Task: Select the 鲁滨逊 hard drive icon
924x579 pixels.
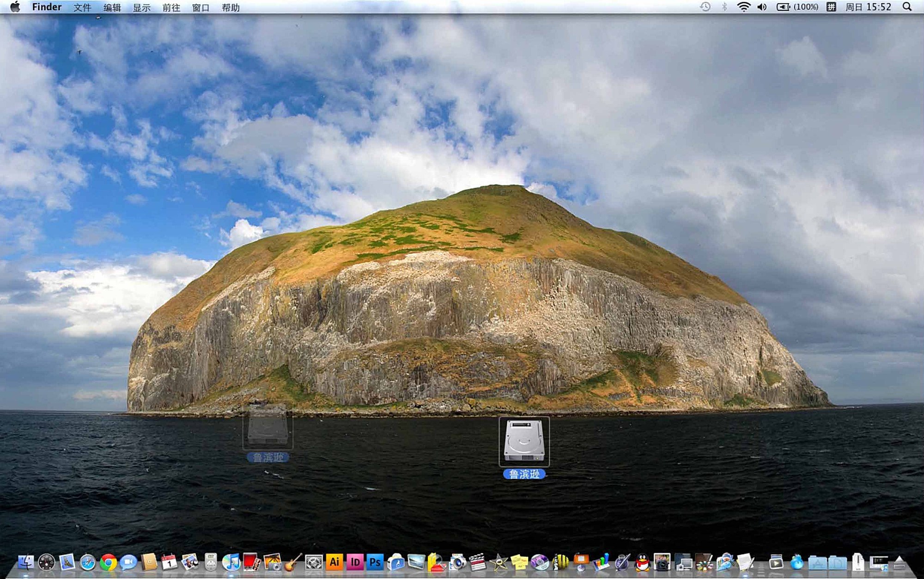Action: pos(524,441)
